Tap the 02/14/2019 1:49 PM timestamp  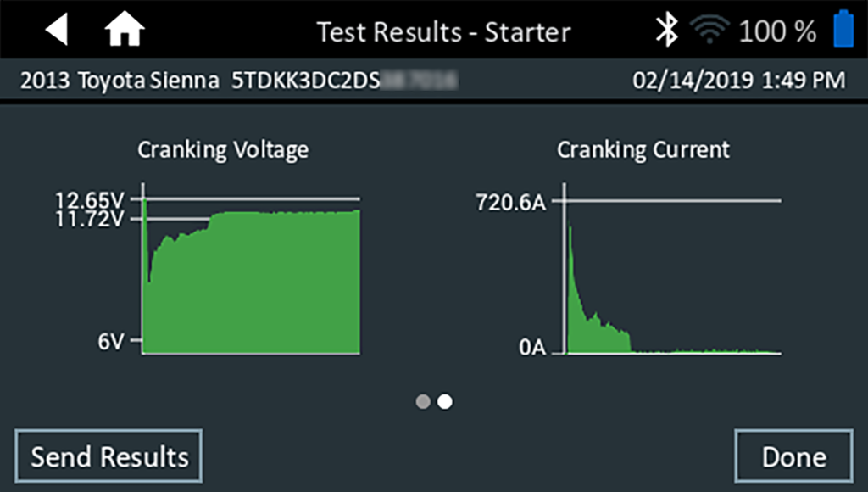pyautogui.click(x=739, y=81)
